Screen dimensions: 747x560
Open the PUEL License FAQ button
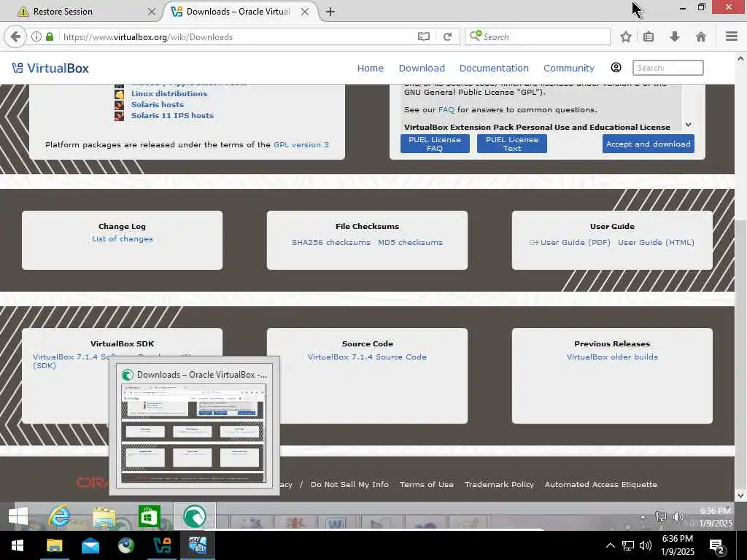click(x=435, y=144)
